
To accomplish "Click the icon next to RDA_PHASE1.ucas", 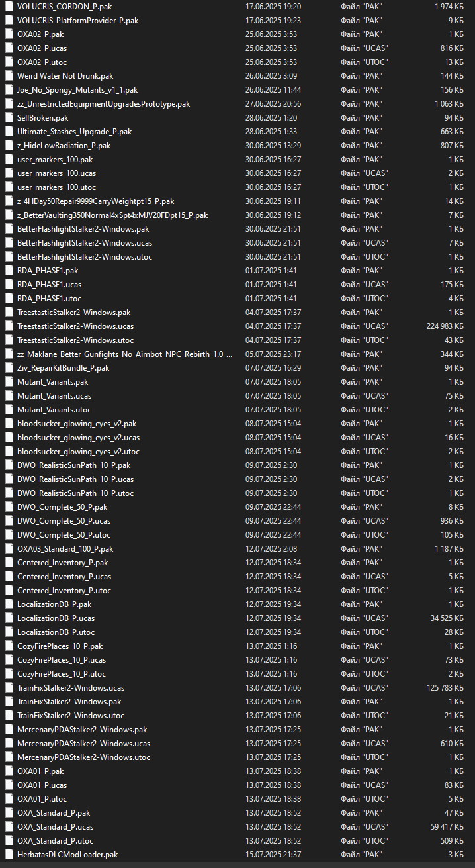I will (9, 285).
